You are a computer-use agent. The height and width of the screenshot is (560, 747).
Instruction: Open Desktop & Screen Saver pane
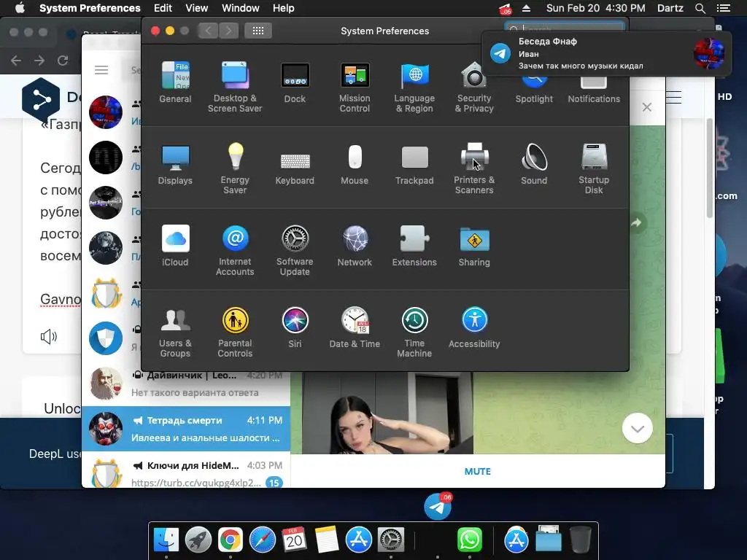pos(235,87)
